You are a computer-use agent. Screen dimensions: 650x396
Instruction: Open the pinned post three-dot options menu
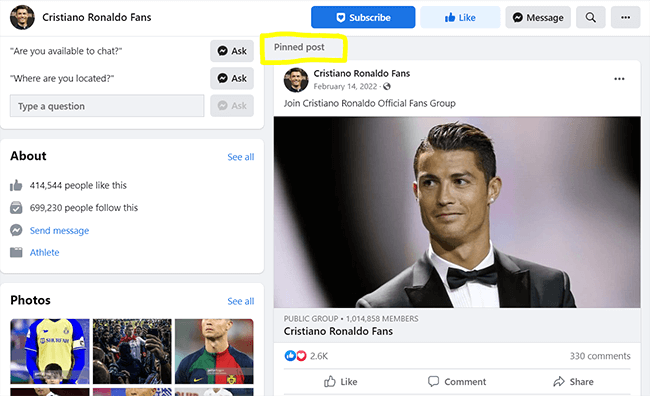(619, 79)
